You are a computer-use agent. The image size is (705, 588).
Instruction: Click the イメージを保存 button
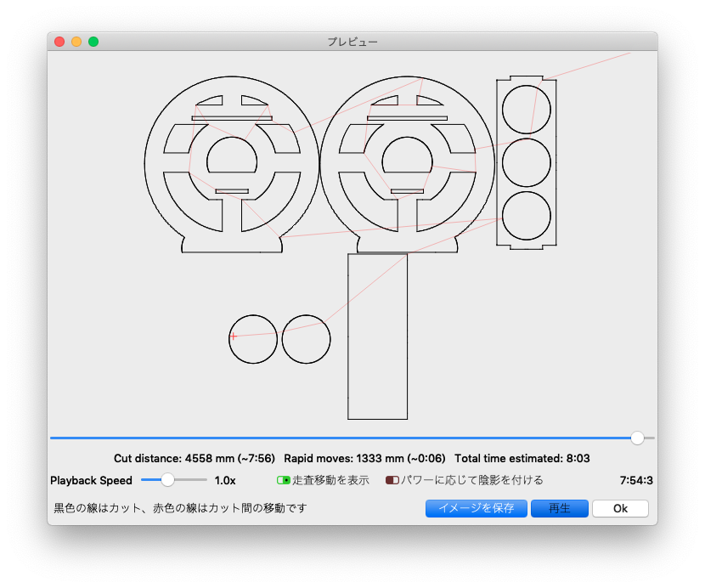[477, 508]
